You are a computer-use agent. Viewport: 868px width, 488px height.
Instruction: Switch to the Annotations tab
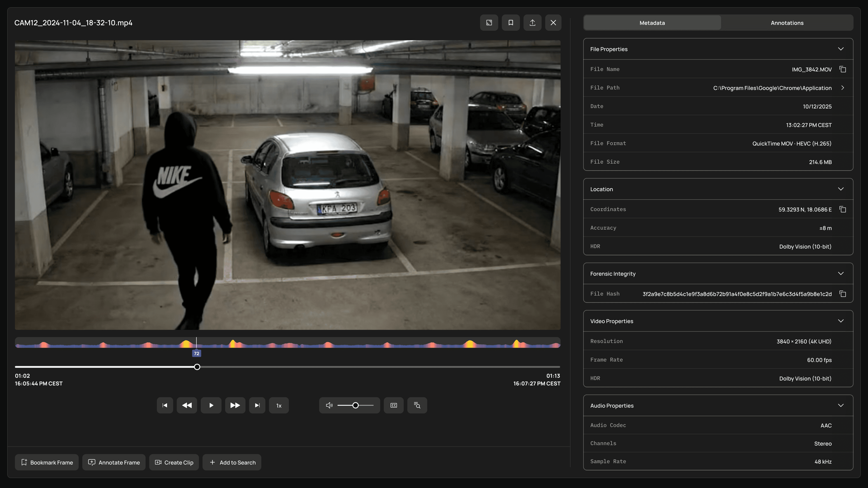point(787,23)
